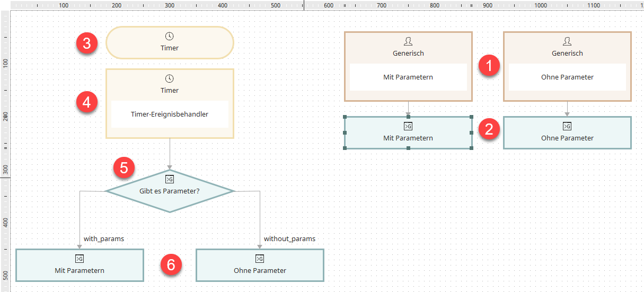
Task: Click the clock icon above Timer-Ereignisbehandler
Action: pos(170,78)
